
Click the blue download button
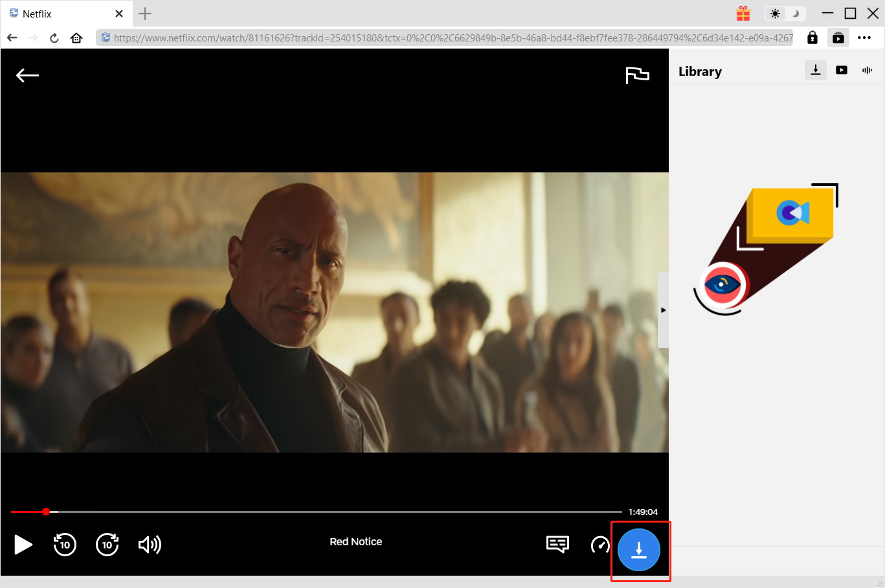(640, 550)
